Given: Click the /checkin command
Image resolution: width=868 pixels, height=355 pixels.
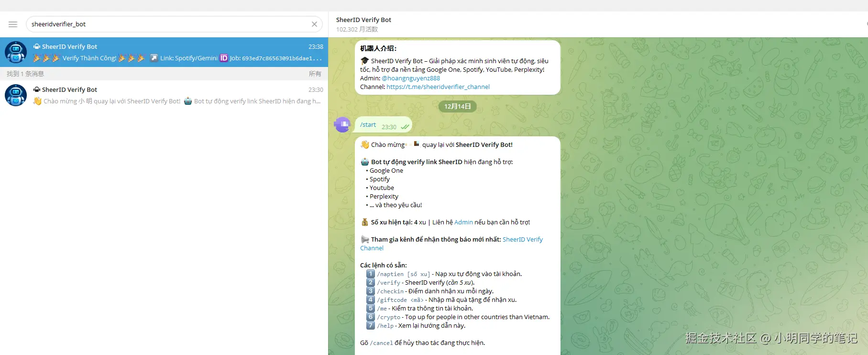Looking at the screenshot, I should [x=390, y=291].
